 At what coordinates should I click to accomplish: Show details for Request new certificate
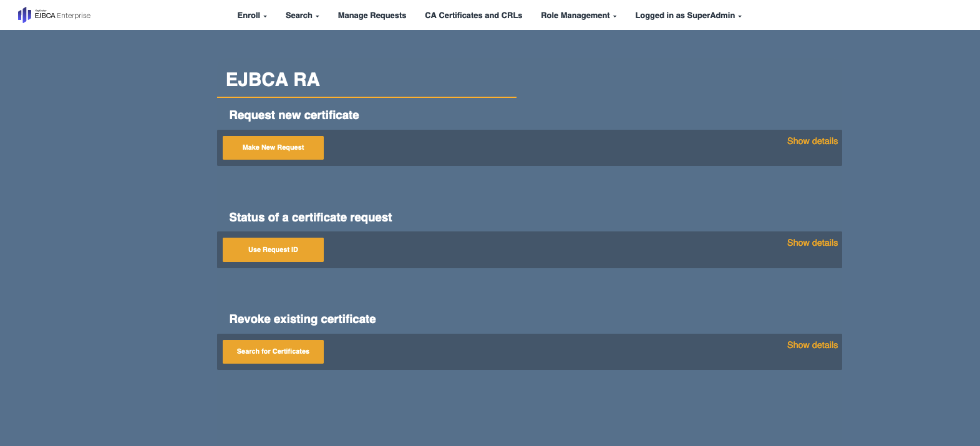tap(812, 141)
